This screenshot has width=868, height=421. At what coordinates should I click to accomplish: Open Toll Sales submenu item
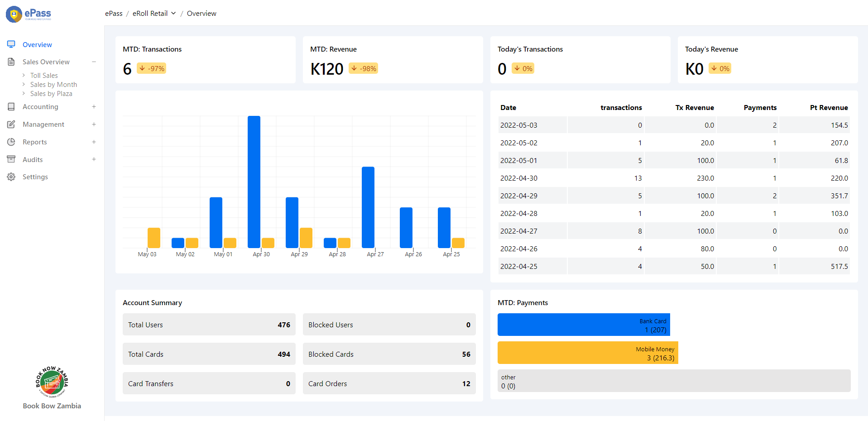(44, 76)
